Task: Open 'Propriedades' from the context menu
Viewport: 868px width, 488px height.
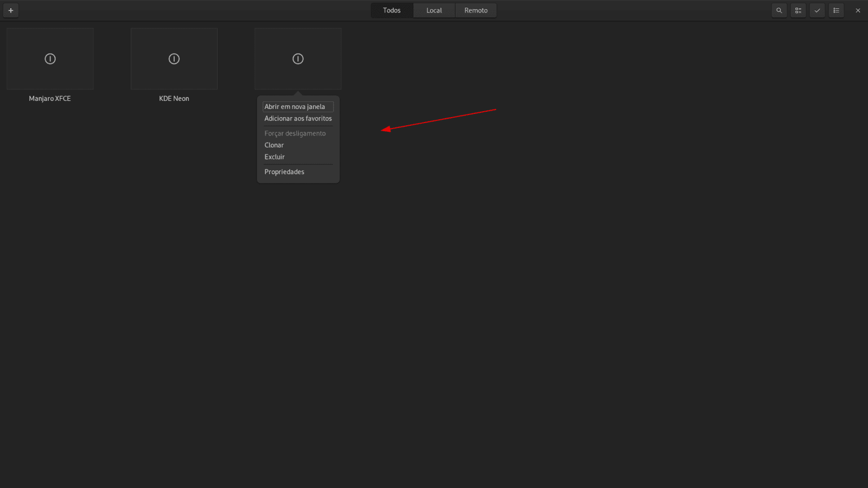Action: (x=284, y=171)
